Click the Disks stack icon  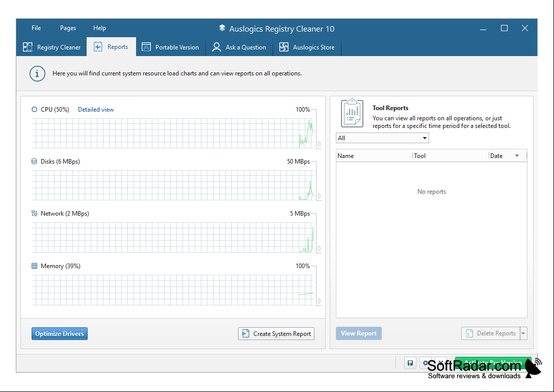pyautogui.click(x=34, y=162)
